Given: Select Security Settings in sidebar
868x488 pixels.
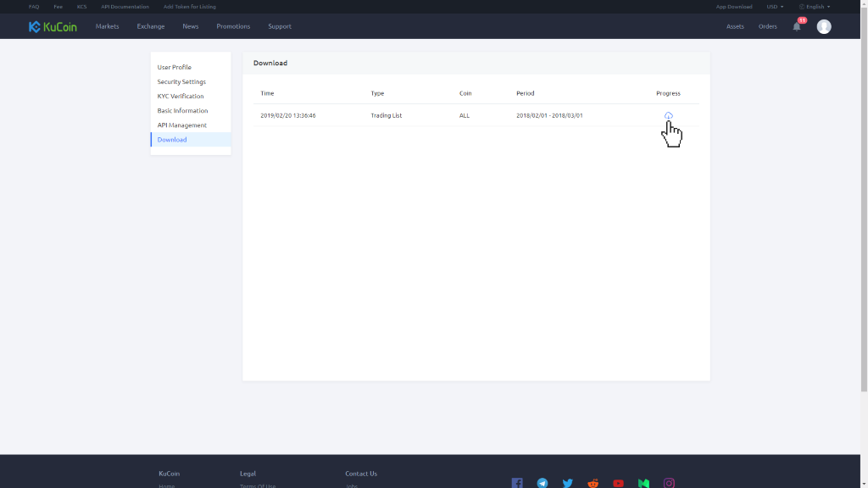Looking at the screenshot, I should click(x=181, y=82).
